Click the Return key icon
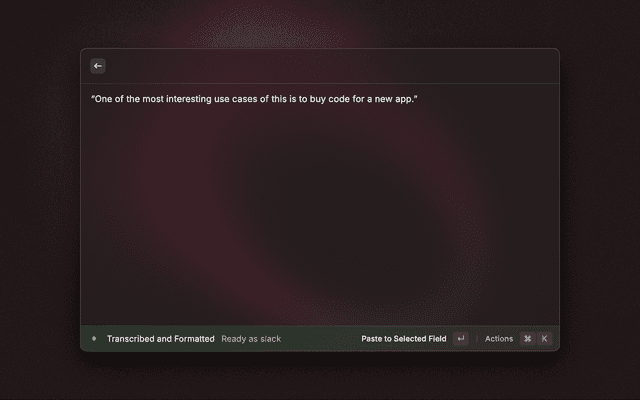The height and width of the screenshot is (400, 640). 461,338
